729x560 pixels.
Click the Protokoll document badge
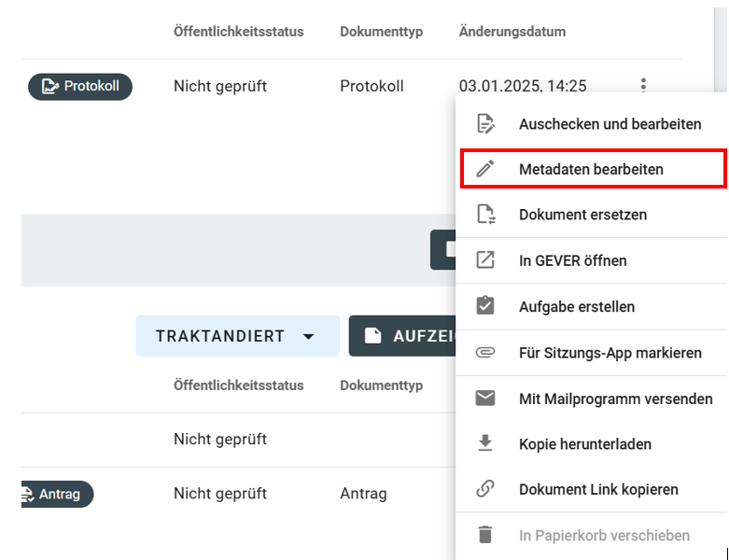tap(80, 87)
